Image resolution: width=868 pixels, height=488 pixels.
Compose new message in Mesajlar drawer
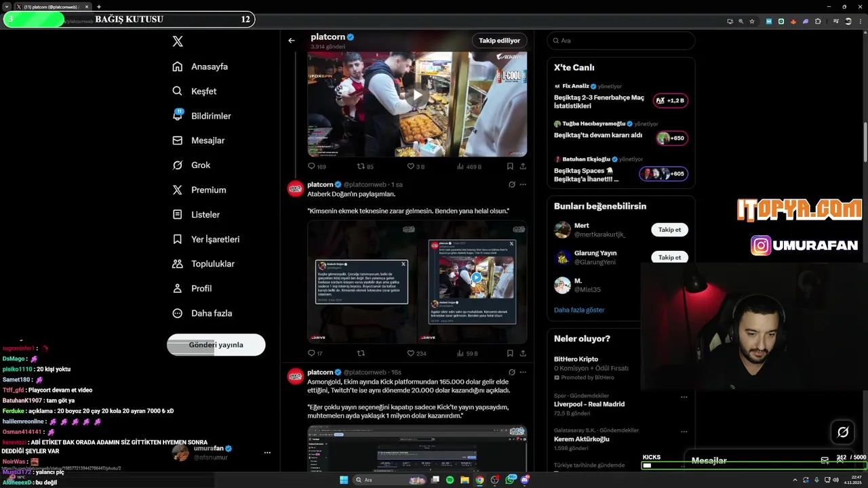point(825,460)
